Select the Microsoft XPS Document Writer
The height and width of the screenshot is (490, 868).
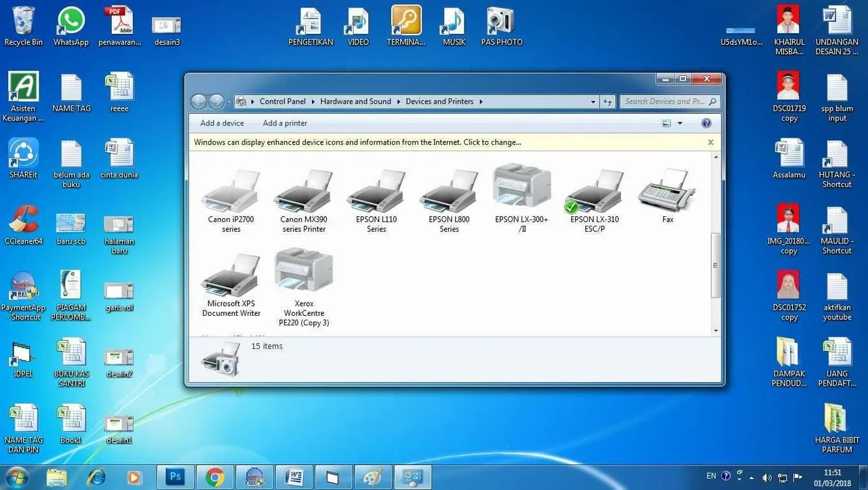point(231,285)
